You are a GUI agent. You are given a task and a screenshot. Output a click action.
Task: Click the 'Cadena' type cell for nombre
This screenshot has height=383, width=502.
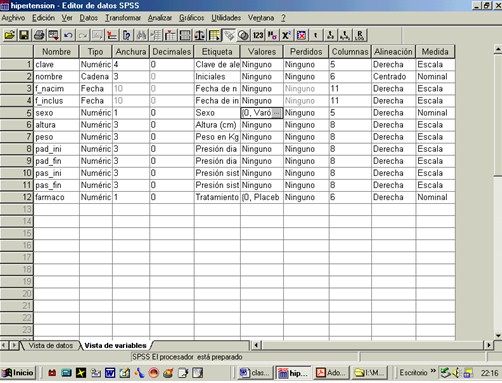pyautogui.click(x=96, y=77)
